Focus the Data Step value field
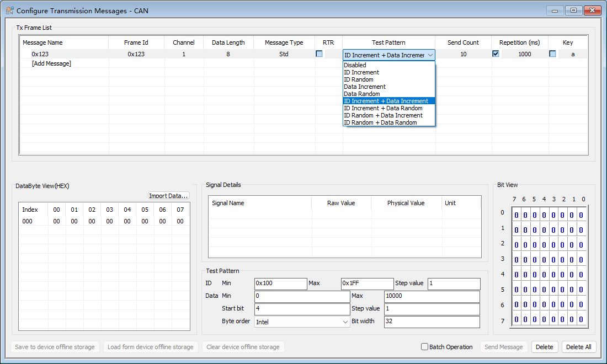 point(432,309)
